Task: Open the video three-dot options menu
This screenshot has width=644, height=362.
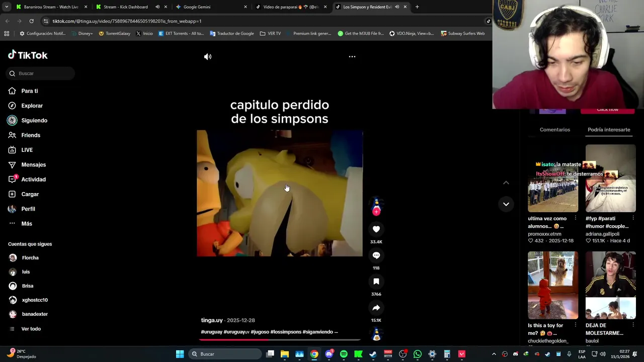Action: 352,57
